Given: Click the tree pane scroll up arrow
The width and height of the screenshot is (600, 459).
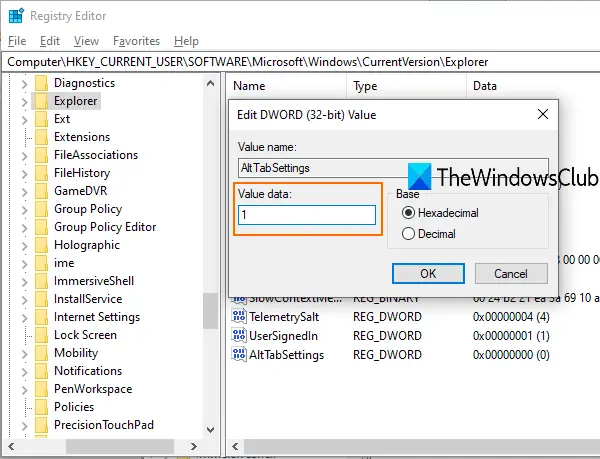Looking at the screenshot, I should [210, 83].
